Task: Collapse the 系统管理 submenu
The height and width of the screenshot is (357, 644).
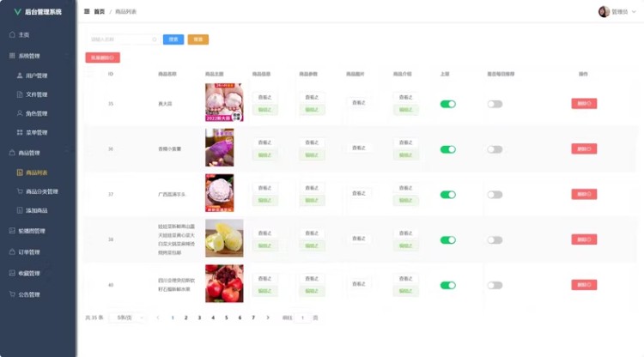Action: pyautogui.click(x=34, y=56)
